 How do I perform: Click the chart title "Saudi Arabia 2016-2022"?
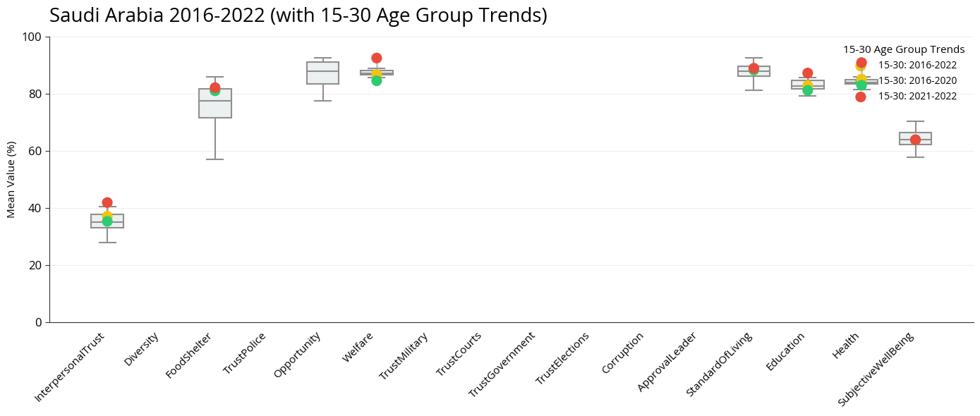point(298,16)
